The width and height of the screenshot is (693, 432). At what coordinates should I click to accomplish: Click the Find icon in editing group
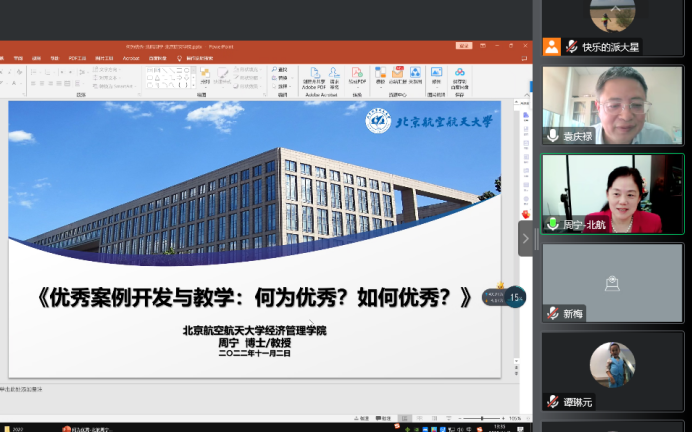(279, 70)
